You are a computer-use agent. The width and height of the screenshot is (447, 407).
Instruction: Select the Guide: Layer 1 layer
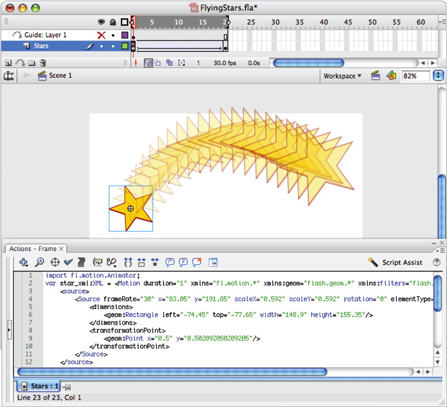[45, 35]
